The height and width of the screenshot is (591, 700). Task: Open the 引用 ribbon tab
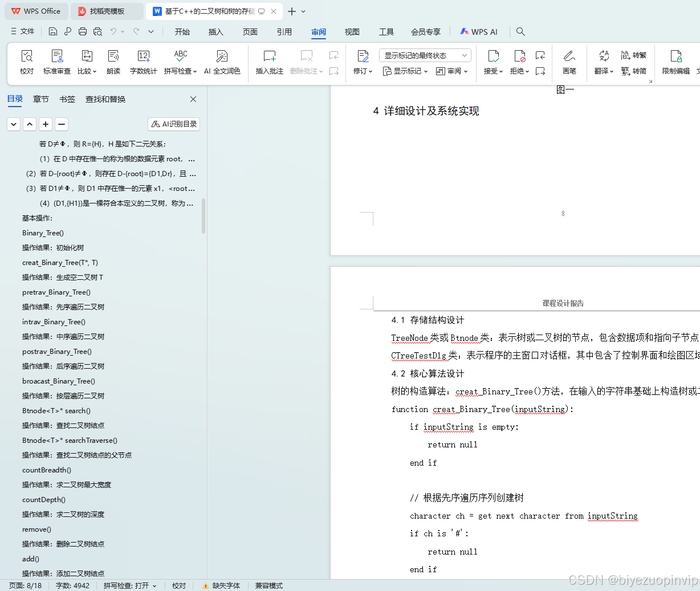pos(284,32)
